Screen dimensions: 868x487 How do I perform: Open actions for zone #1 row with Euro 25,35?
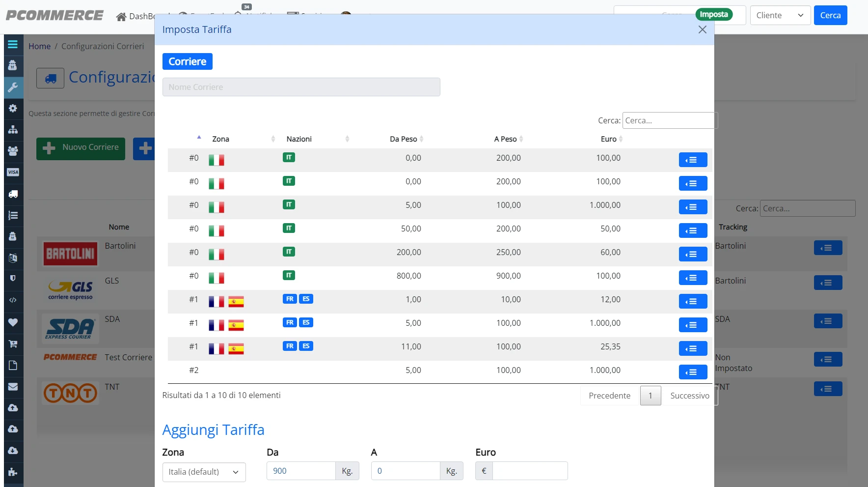pyautogui.click(x=693, y=348)
